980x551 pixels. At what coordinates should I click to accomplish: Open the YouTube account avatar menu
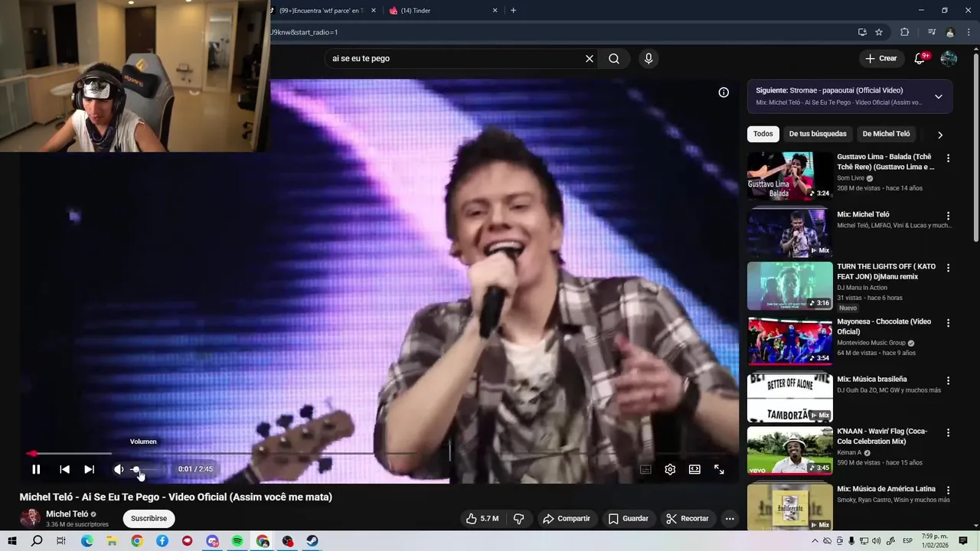949,58
